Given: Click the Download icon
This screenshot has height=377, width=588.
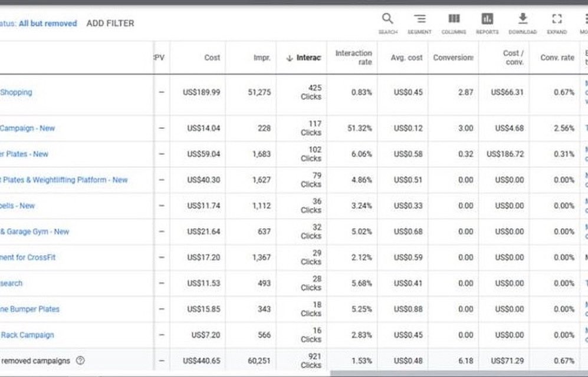Looking at the screenshot, I should click(523, 18).
